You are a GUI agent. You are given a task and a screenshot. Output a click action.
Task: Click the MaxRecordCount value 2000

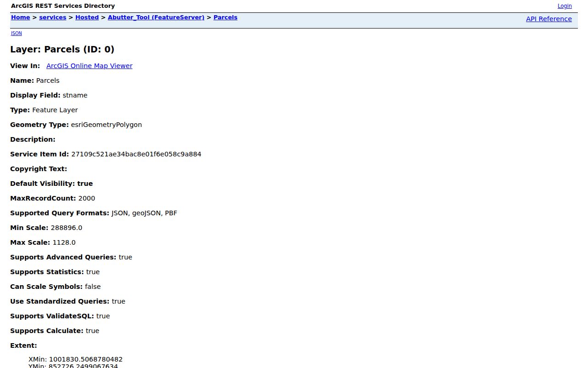87,198
